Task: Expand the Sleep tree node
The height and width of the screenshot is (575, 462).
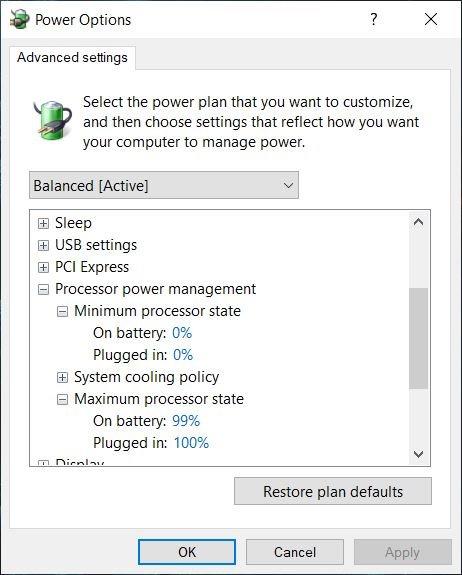Action: pyautogui.click(x=43, y=223)
